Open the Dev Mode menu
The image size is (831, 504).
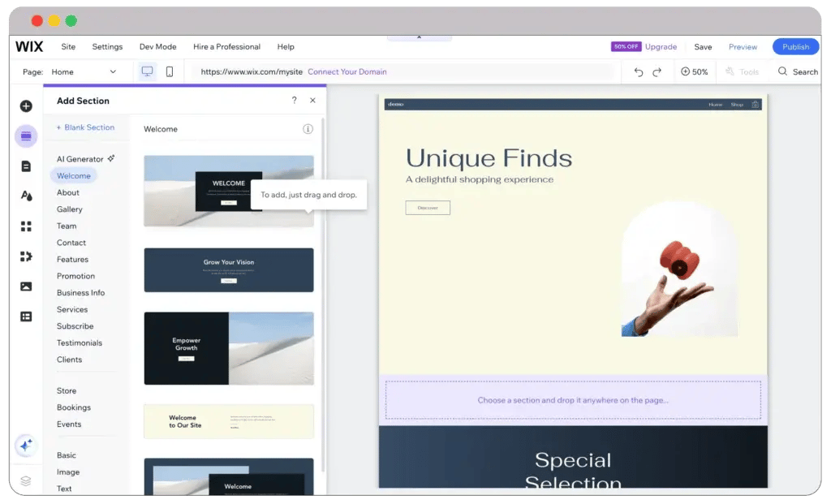[157, 47]
